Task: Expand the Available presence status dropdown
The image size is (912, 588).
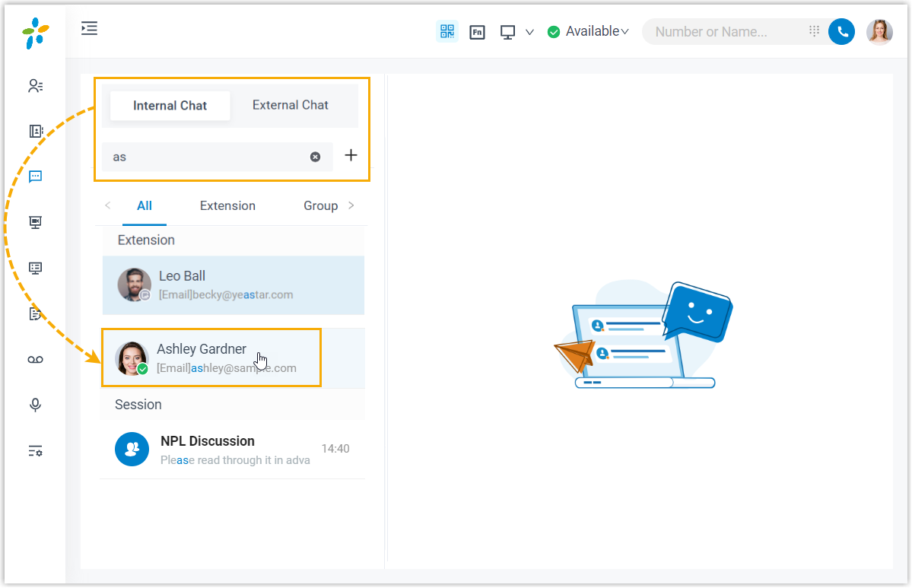Action: click(589, 32)
